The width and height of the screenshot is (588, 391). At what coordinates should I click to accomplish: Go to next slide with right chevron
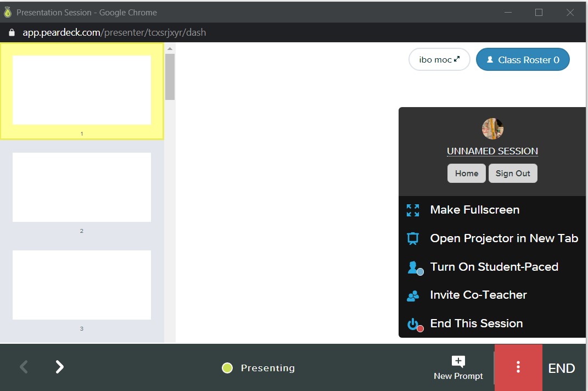(x=60, y=367)
